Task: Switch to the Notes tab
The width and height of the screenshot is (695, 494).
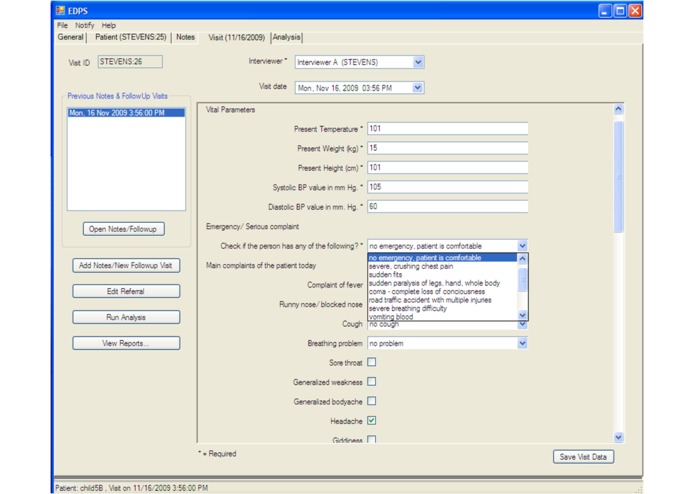Action: (x=185, y=37)
